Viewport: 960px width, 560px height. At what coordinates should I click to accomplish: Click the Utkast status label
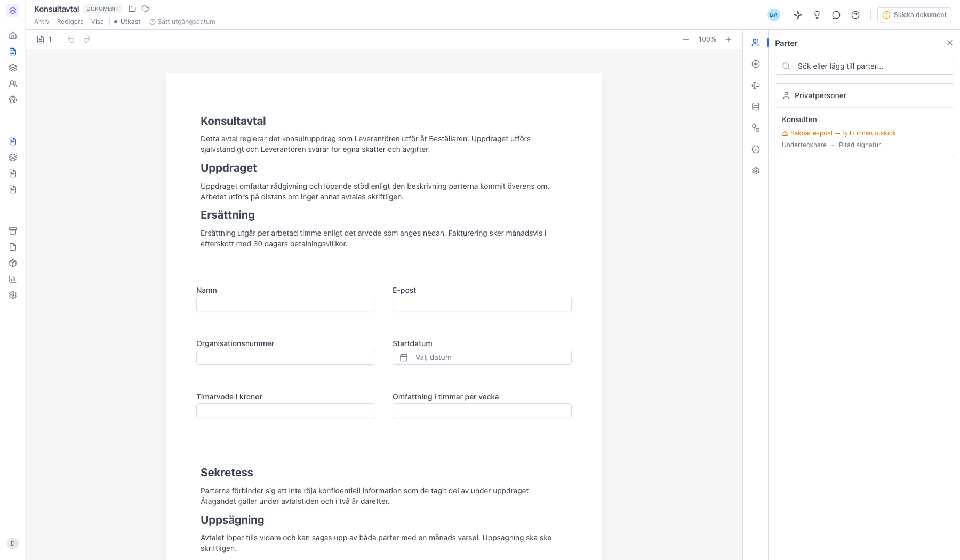click(x=127, y=22)
